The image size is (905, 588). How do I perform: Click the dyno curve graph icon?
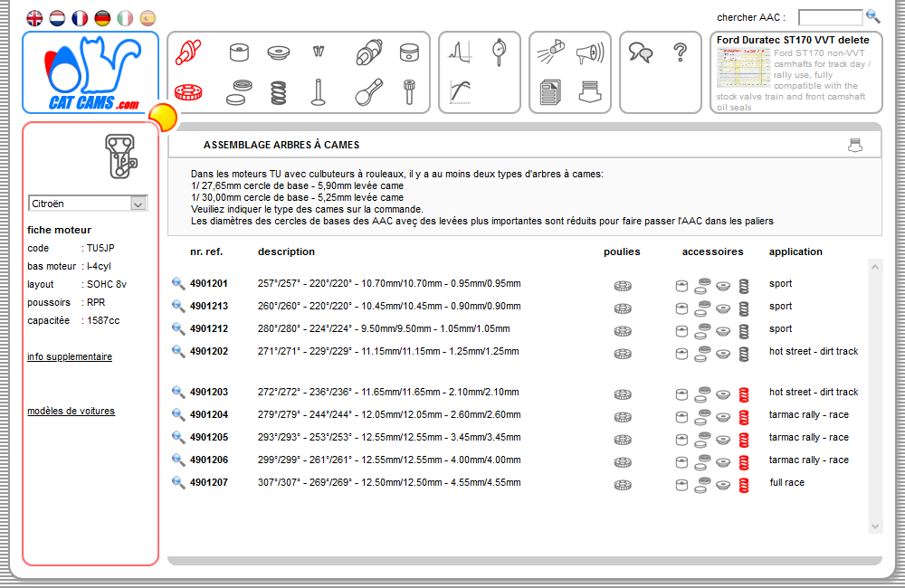460,91
